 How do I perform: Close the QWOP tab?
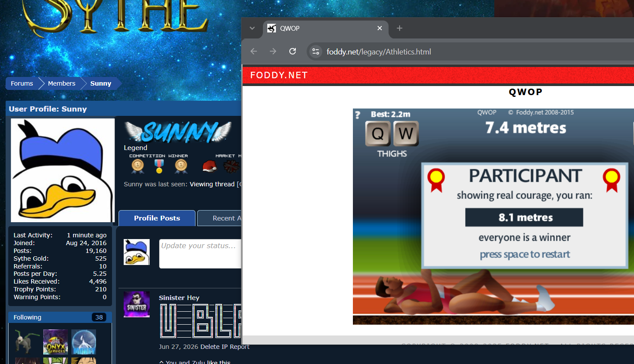pos(380,28)
